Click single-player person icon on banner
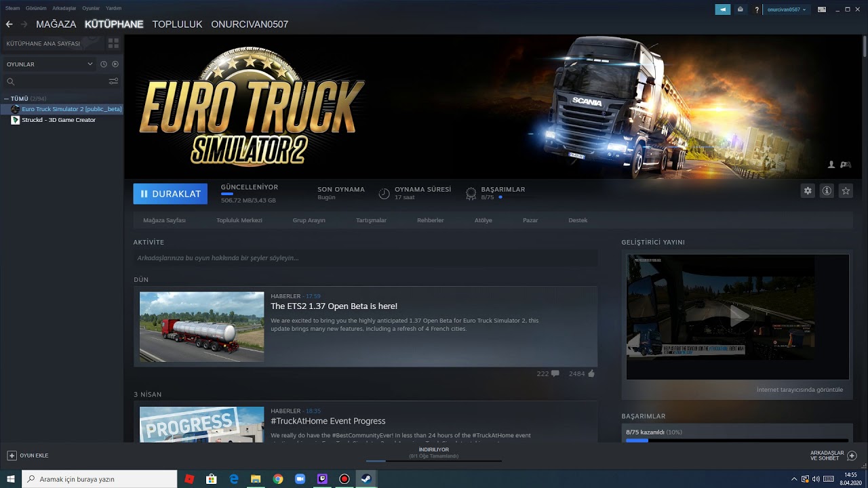Viewport: 868px width, 488px height. point(831,165)
